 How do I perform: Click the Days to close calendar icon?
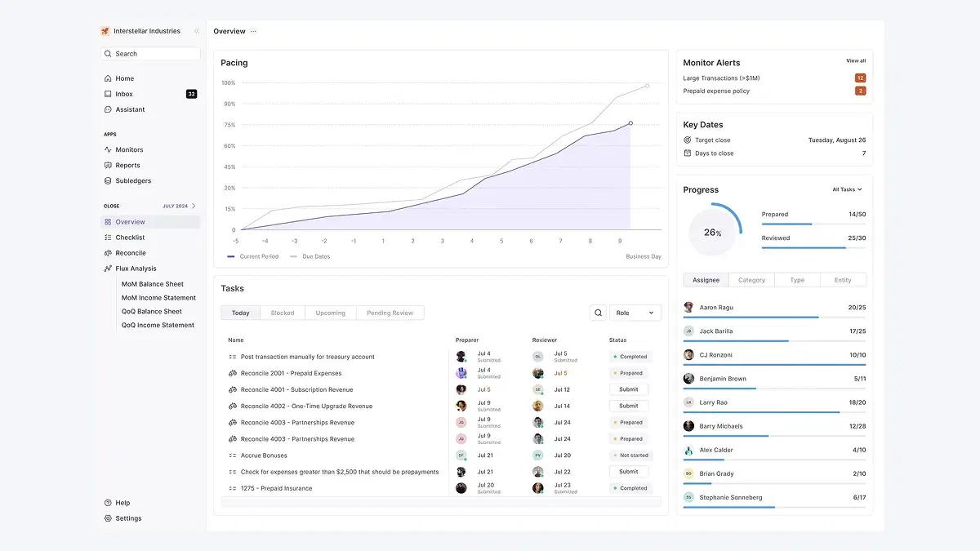688,153
